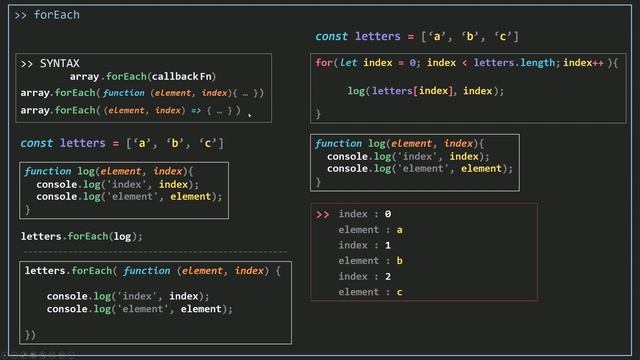Select 'letters.length' in the for loop

pos(514,63)
